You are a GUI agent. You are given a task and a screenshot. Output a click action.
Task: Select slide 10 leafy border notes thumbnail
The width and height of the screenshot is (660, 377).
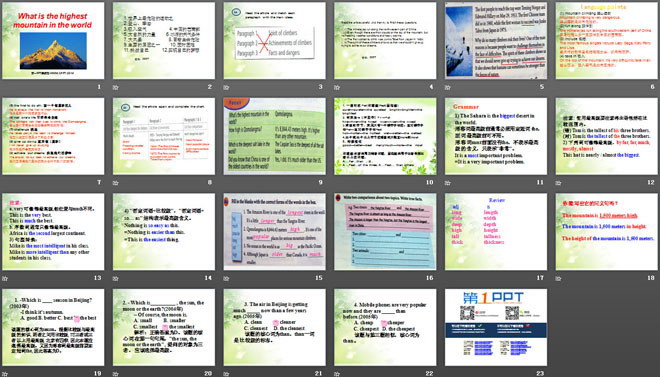click(385, 136)
